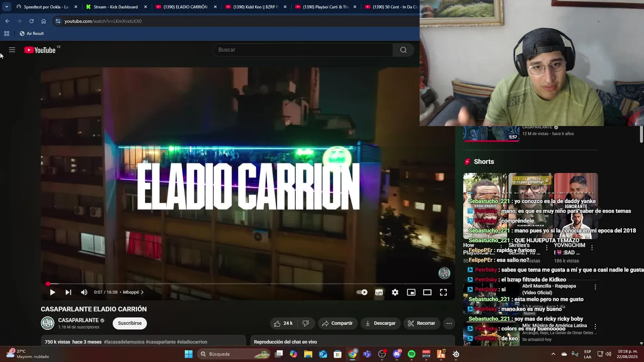Viewport: 644px width, 362px height.
Task: Close the Kick Dashboard tab
Action: pyautogui.click(x=145, y=7)
